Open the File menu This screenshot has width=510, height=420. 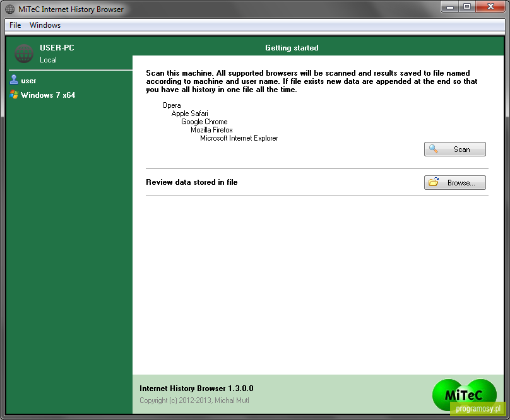(15, 25)
